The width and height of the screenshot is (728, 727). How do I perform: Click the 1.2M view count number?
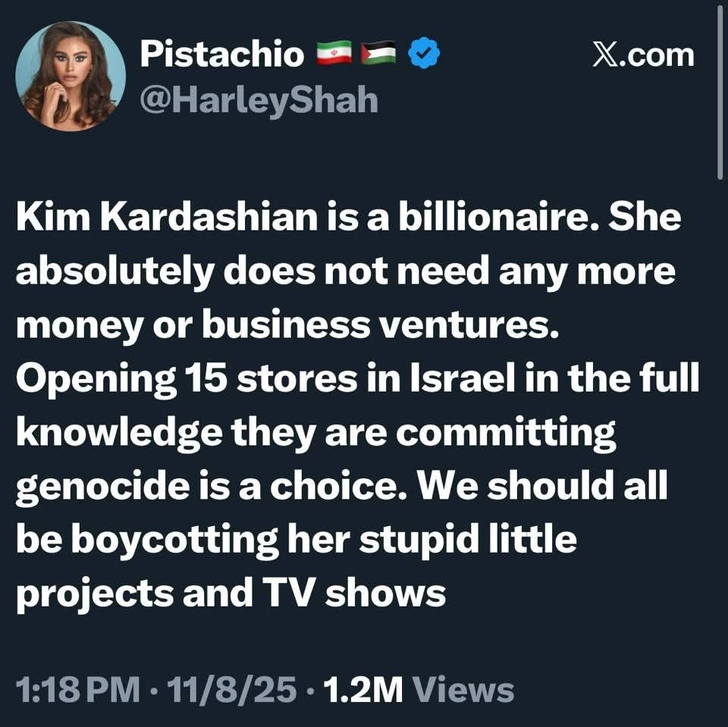click(x=362, y=690)
